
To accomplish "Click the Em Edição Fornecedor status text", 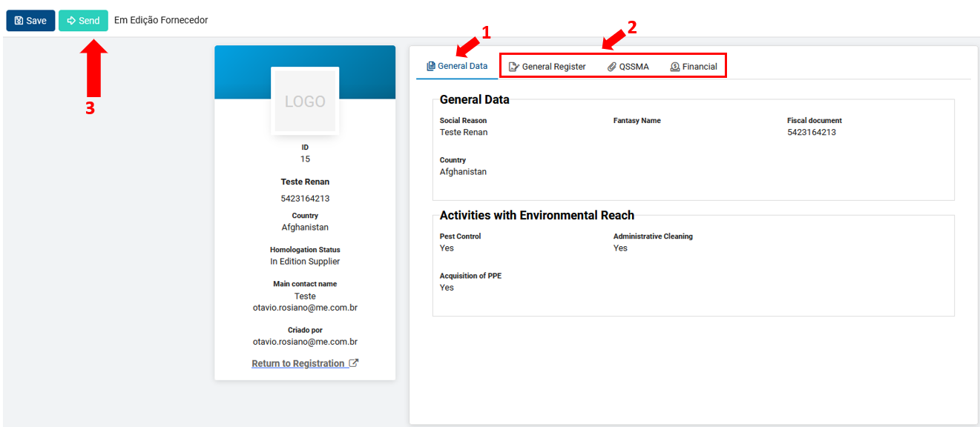I will tap(161, 20).
